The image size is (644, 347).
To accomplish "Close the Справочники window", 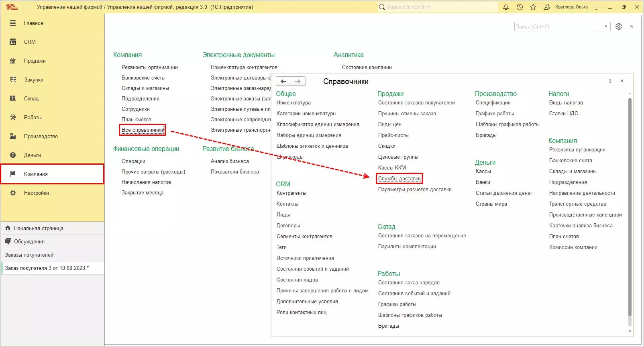I will coord(622,81).
